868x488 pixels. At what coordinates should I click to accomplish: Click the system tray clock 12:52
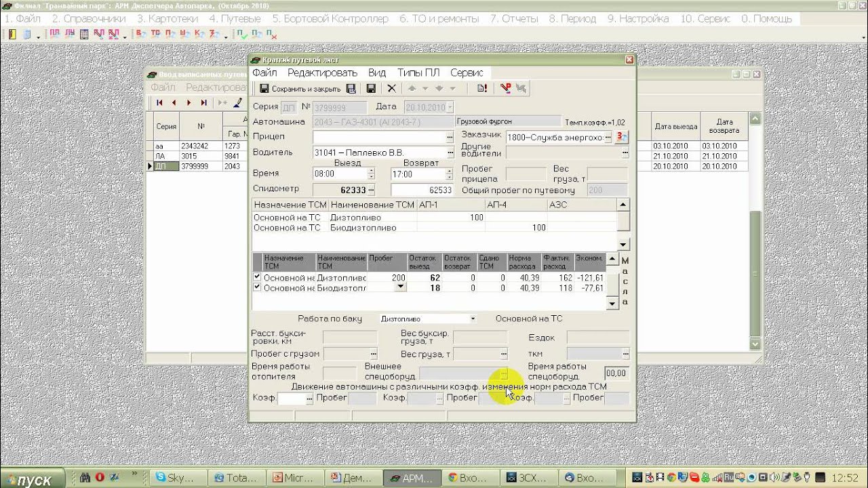coord(845,478)
